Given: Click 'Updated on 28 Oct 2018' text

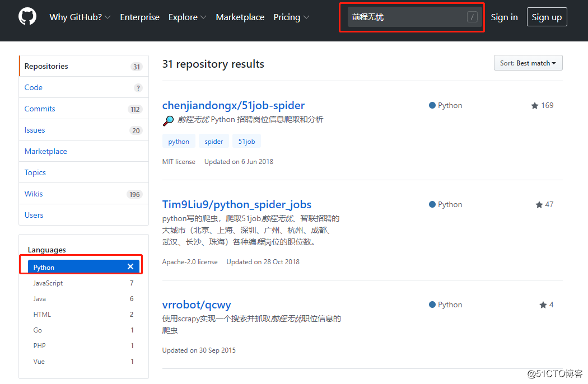Looking at the screenshot, I should [x=263, y=262].
